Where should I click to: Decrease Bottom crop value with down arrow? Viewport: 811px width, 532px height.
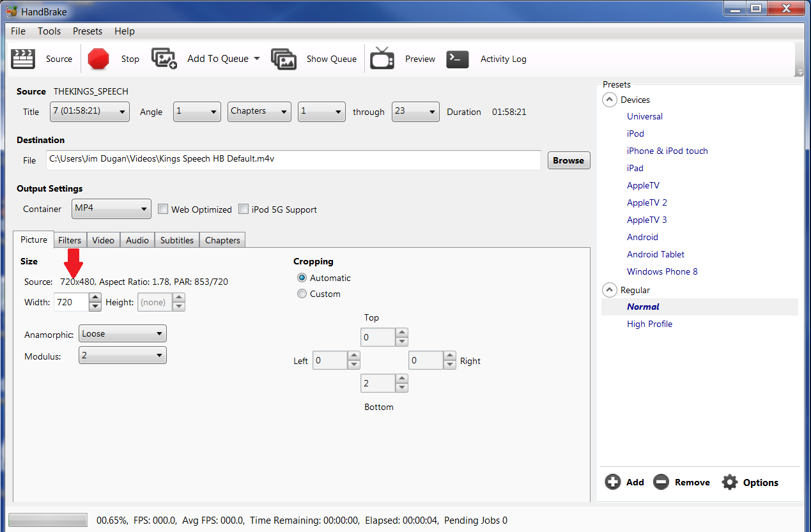[x=401, y=388]
